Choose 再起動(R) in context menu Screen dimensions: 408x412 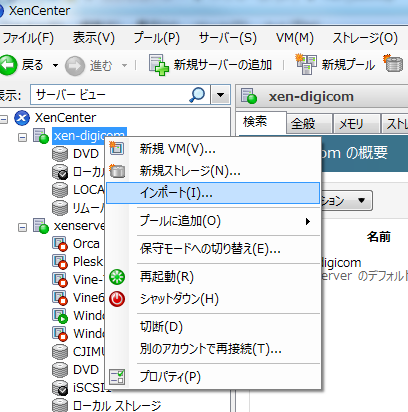point(213,277)
